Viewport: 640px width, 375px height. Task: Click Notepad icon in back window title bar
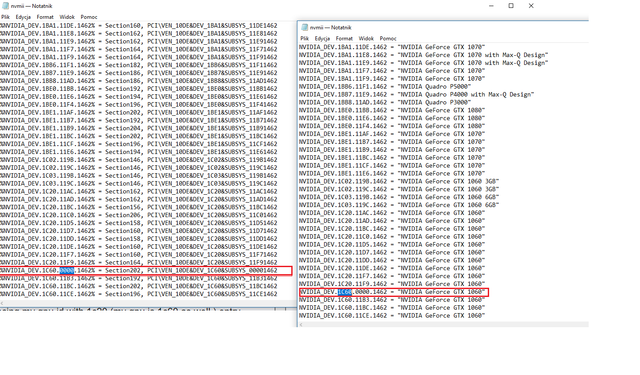click(x=5, y=6)
